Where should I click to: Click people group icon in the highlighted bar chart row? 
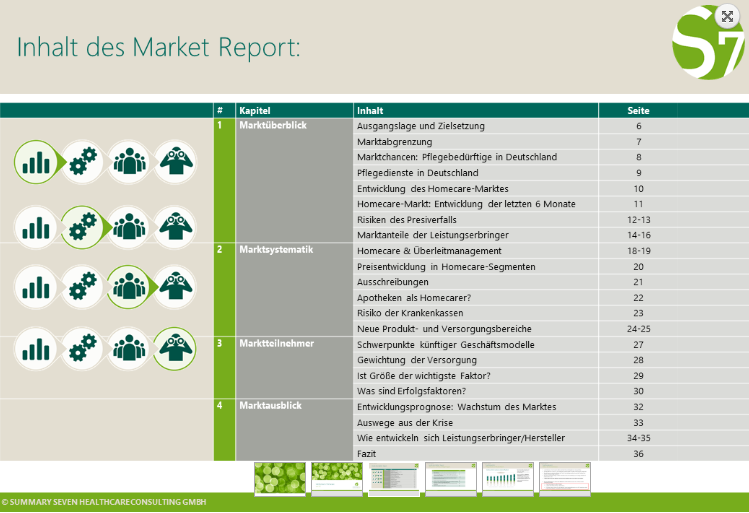[129, 162]
